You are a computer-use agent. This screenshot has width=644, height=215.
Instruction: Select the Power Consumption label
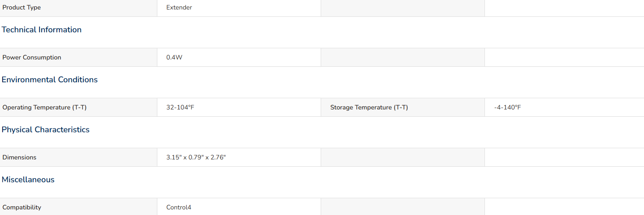click(x=32, y=57)
